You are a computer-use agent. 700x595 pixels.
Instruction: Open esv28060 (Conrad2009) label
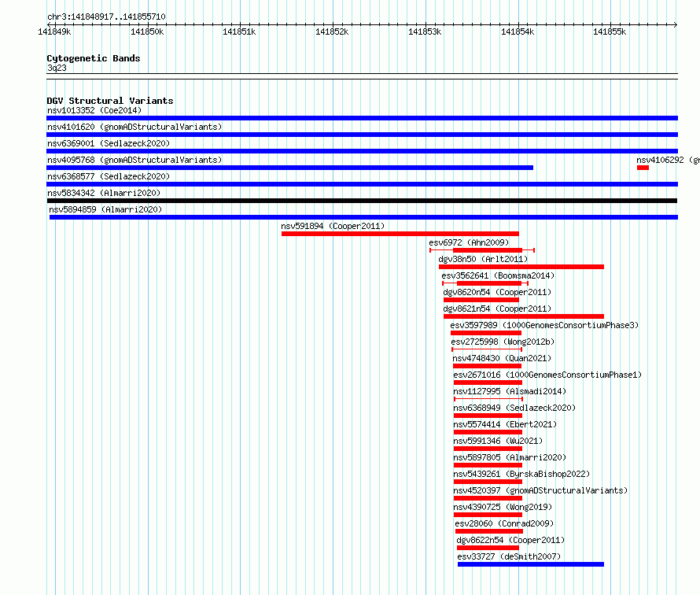(504, 523)
